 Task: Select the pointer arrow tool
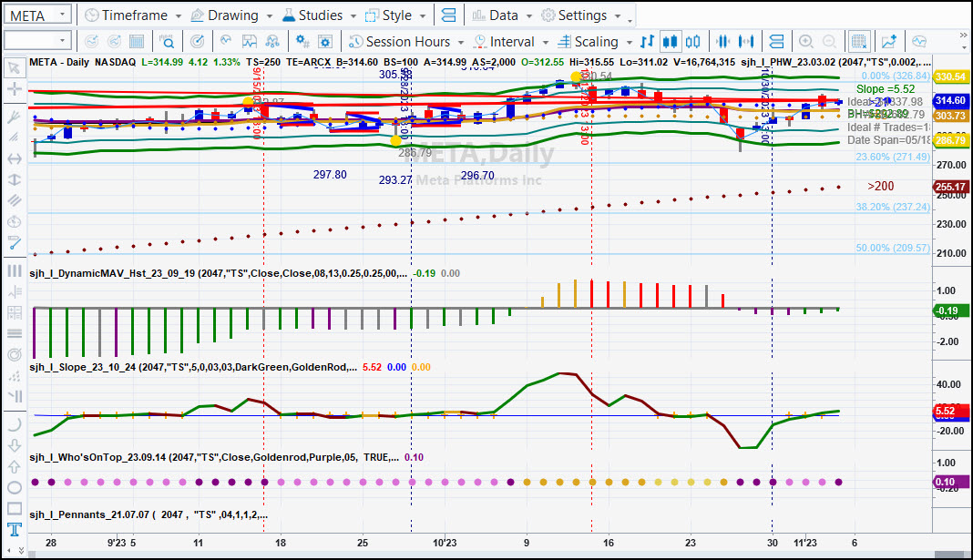tap(15, 67)
